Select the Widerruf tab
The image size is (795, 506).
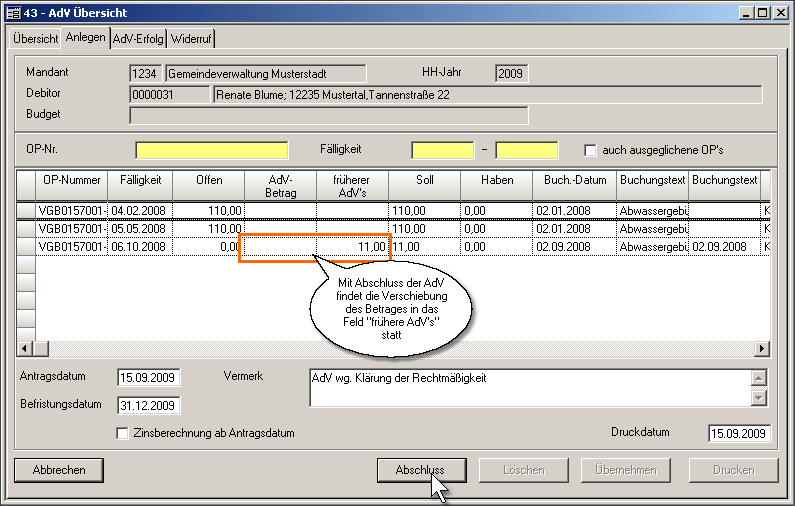point(191,38)
